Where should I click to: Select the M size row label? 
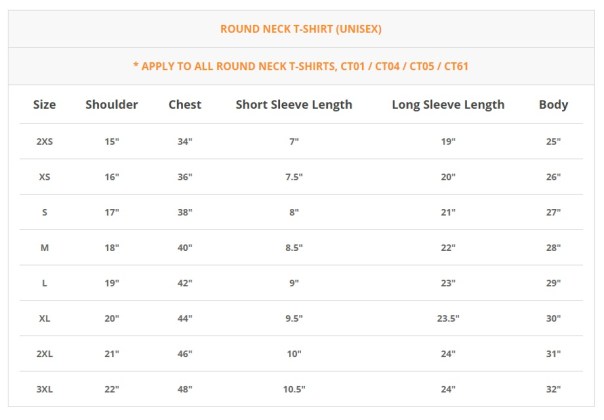(x=44, y=248)
